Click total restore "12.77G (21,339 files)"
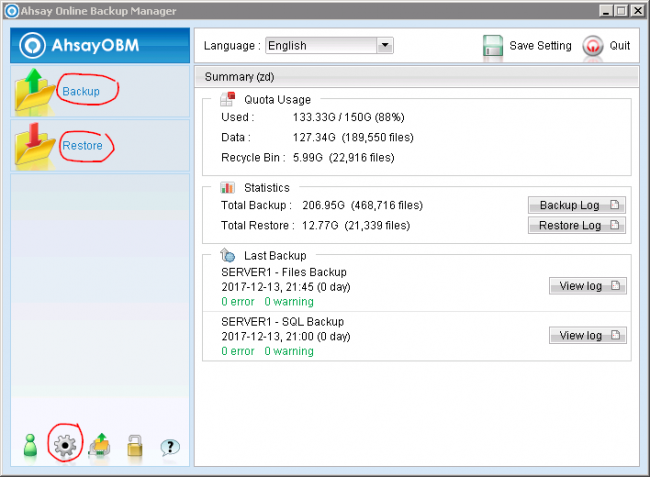 (x=356, y=225)
